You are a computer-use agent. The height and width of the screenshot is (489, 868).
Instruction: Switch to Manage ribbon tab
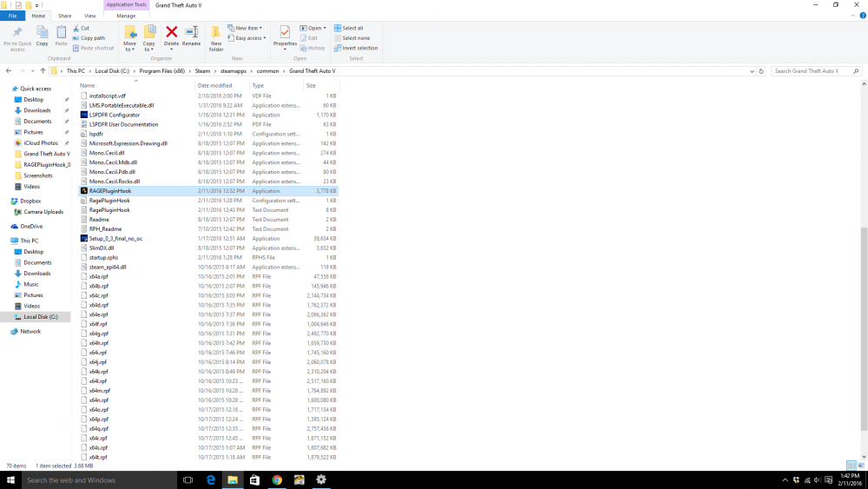point(126,16)
